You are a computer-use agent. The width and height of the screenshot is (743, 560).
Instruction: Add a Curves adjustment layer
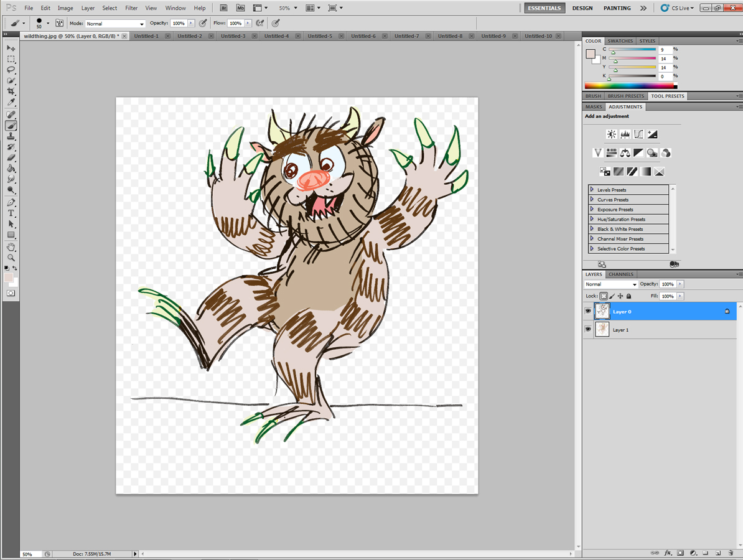pos(638,134)
